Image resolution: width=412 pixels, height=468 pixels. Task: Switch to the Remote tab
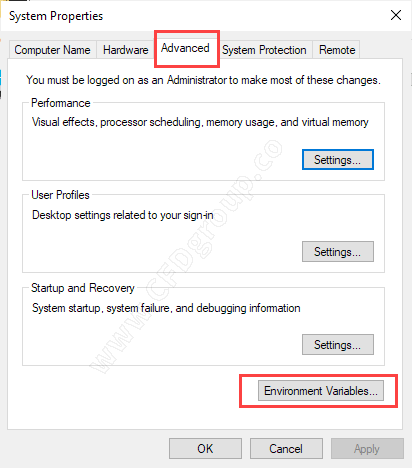point(337,50)
